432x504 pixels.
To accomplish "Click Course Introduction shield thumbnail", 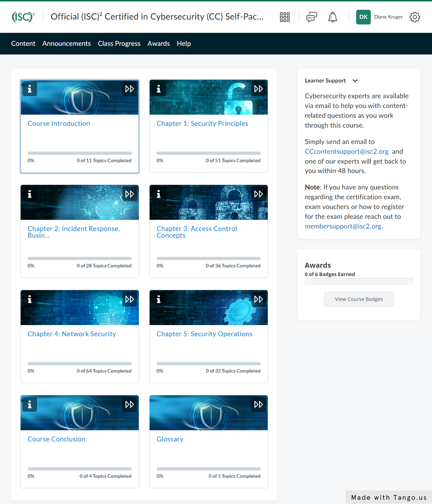I will click(80, 97).
